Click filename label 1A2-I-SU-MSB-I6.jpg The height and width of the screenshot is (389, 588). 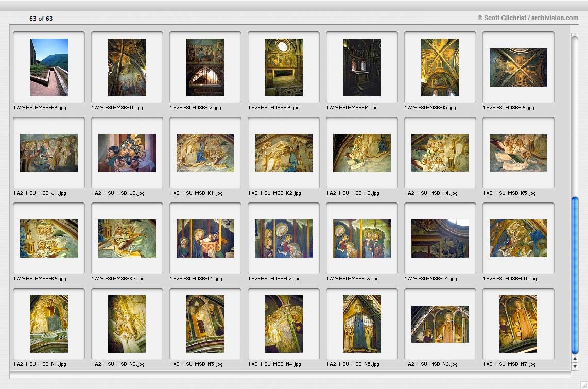(x=509, y=107)
